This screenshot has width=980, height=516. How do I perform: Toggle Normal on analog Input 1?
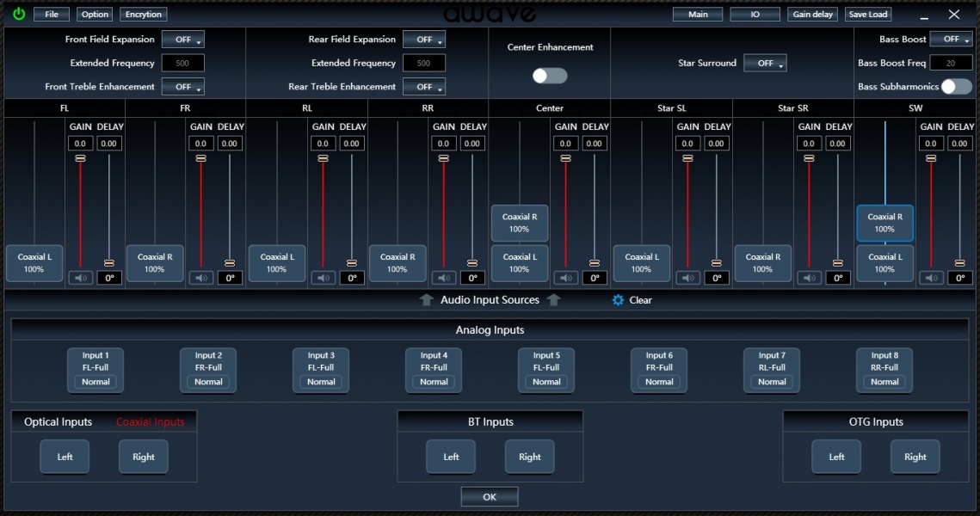pos(96,382)
